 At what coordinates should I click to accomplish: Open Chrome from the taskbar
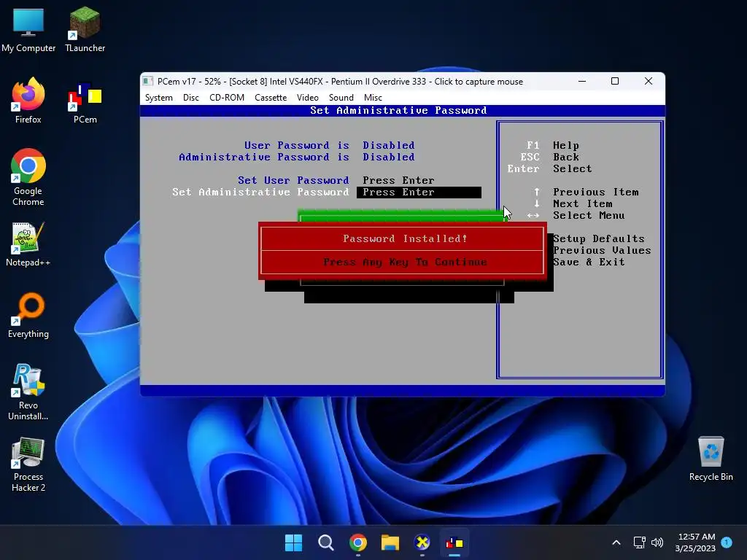357,542
